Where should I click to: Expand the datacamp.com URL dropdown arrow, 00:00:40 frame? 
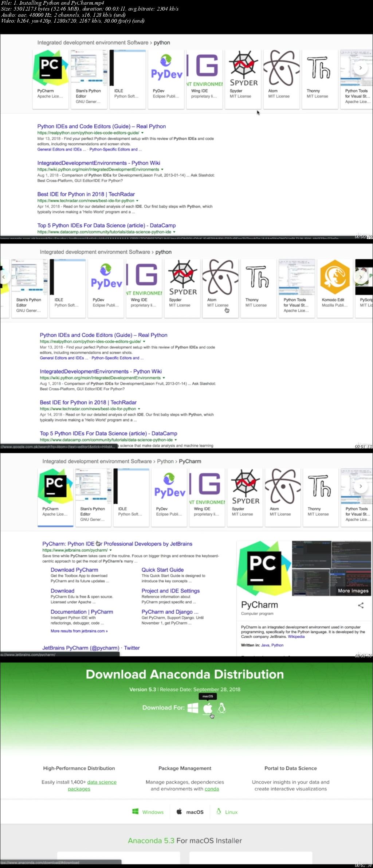point(174,232)
